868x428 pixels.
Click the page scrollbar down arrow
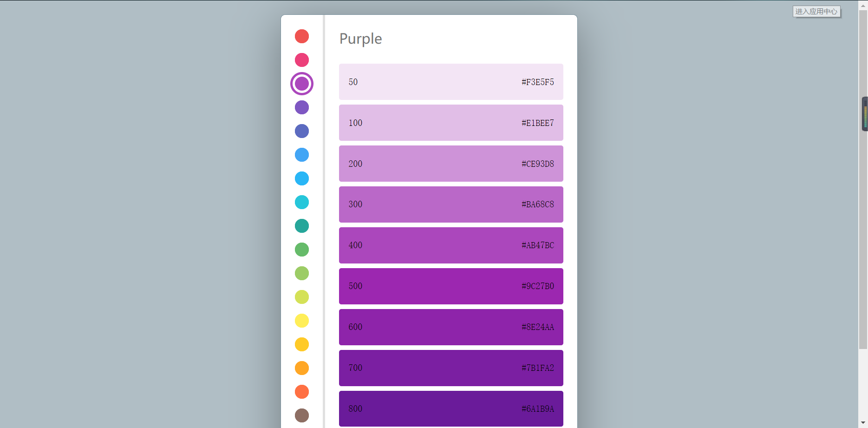[x=863, y=423]
